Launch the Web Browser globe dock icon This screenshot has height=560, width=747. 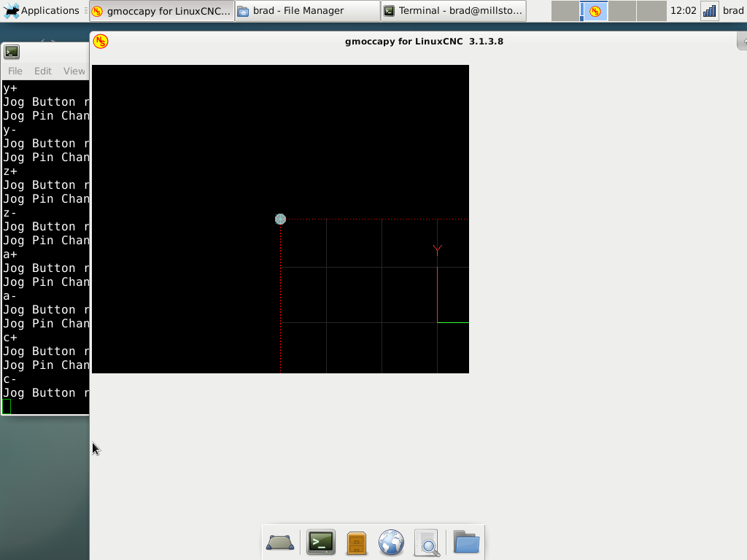coord(391,542)
